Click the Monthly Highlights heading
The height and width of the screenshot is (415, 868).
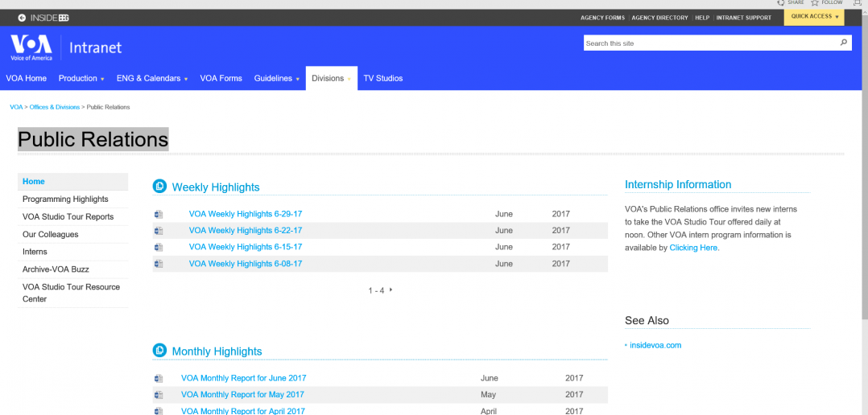[x=217, y=351]
